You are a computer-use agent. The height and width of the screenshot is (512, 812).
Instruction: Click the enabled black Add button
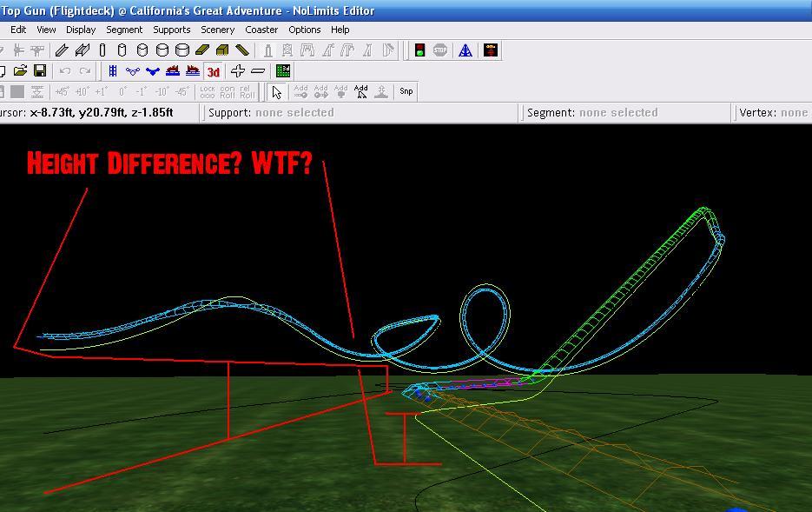pos(361,92)
